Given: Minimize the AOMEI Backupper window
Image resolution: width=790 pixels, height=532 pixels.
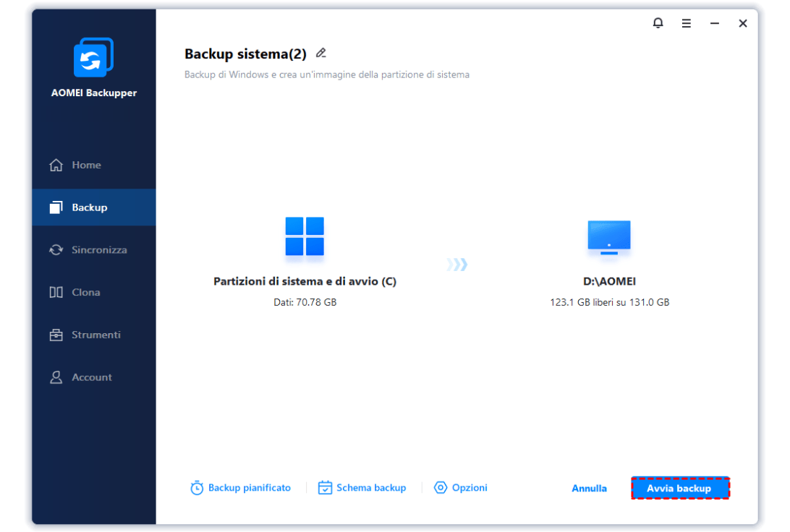Looking at the screenshot, I should click(x=715, y=23).
